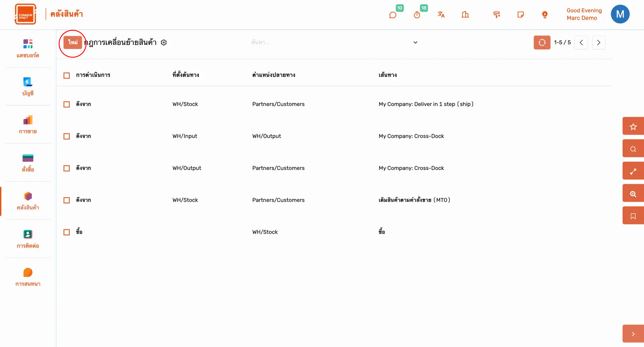
Task: Click the lightbulb tips icon
Action: (x=545, y=14)
